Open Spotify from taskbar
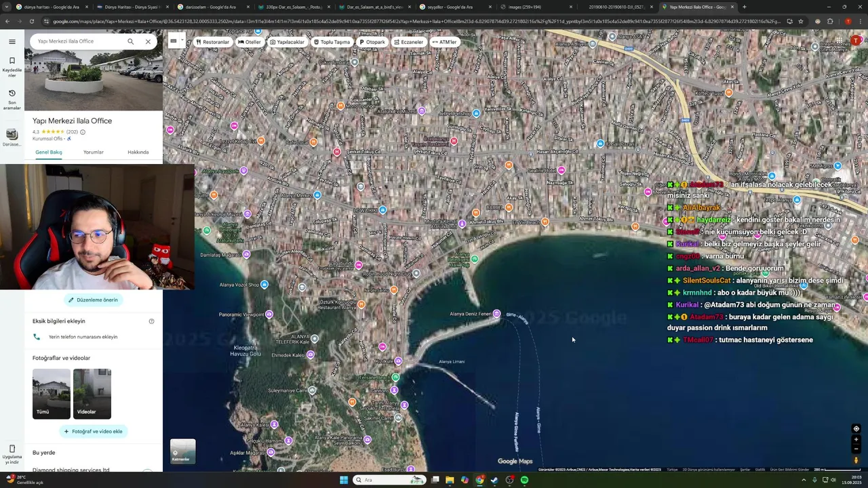The image size is (868, 488). pyautogui.click(x=524, y=480)
